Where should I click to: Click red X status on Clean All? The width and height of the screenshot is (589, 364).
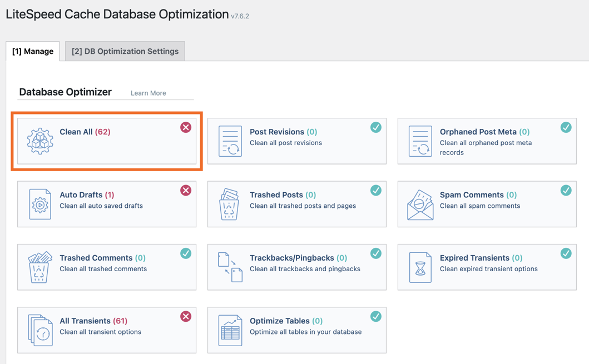(186, 127)
